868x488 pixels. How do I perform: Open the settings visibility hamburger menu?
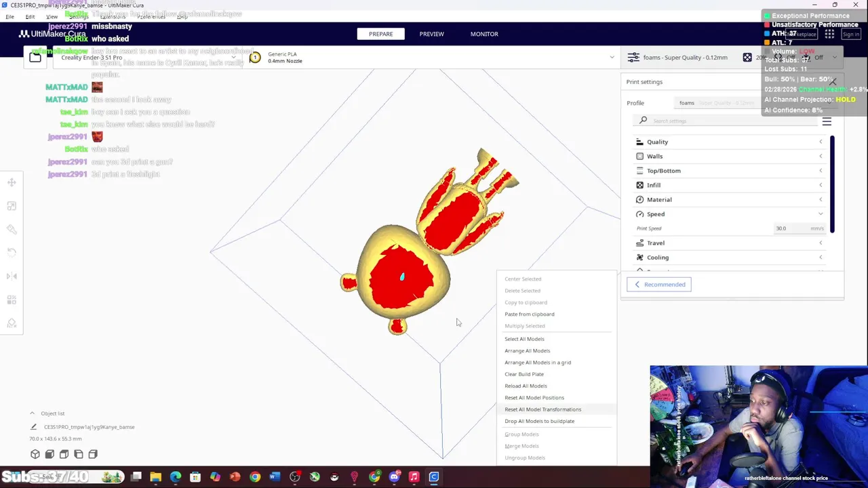pos(827,121)
